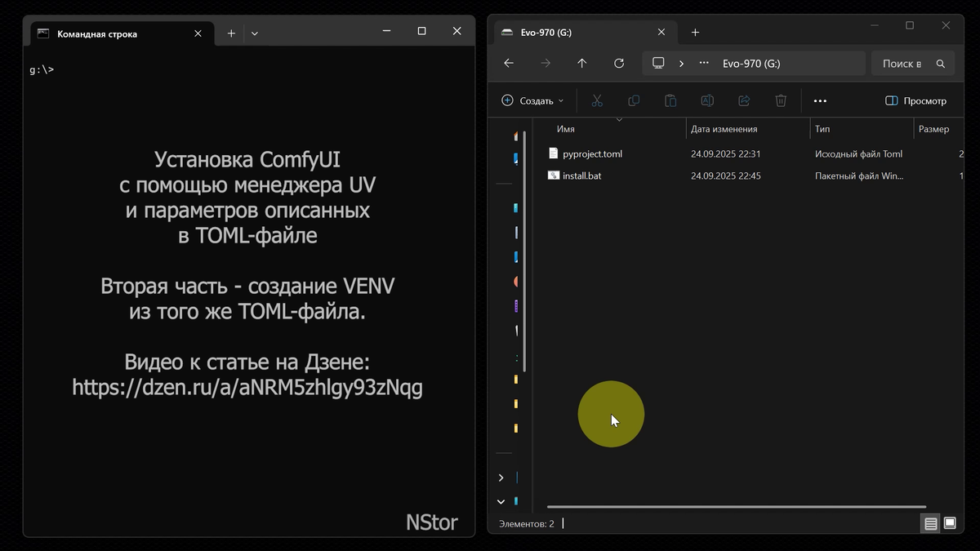This screenshot has height=551, width=980.
Task: Click the forward navigation arrow in Explorer
Action: 546,63
